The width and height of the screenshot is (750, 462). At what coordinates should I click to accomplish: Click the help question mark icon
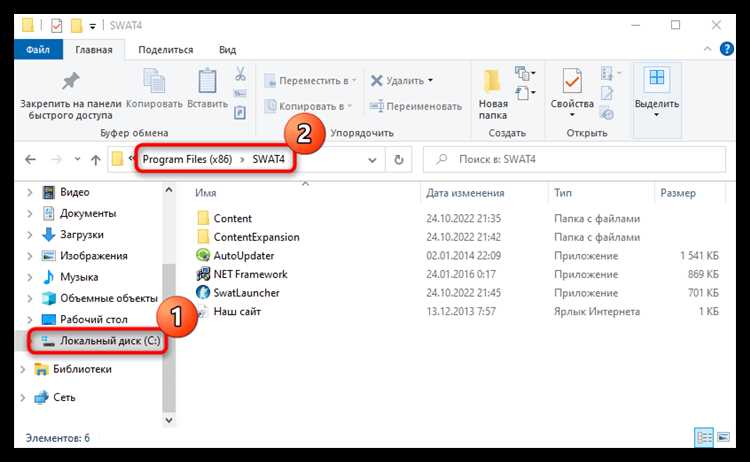tap(727, 49)
